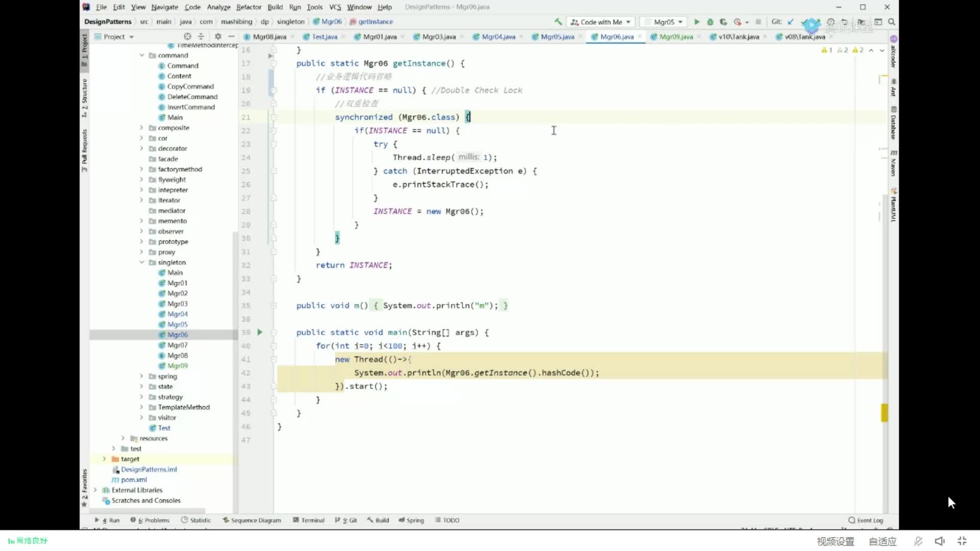The height and width of the screenshot is (551, 980).
Task: Close the Mgr06.java editor tab
Action: tap(640, 37)
